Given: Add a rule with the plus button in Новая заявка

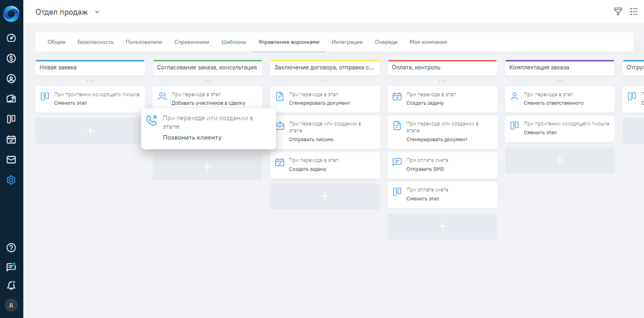Looking at the screenshot, I should coord(90,130).
